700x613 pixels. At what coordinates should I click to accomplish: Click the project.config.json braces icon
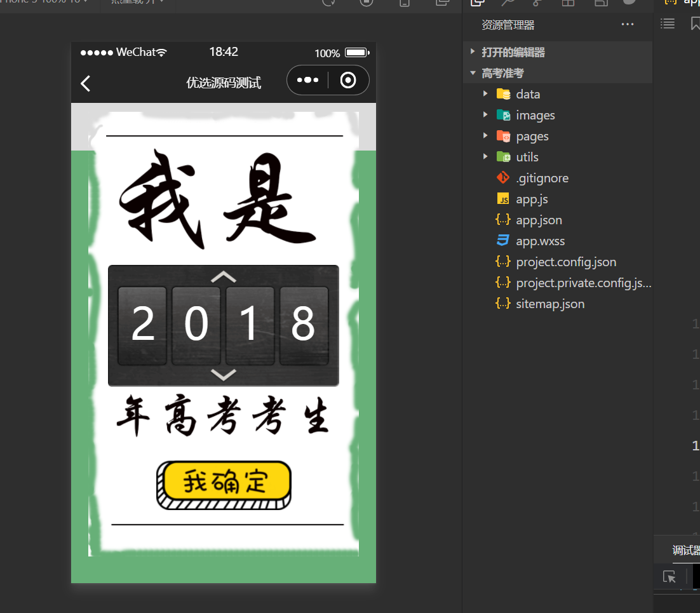point(503,262)
